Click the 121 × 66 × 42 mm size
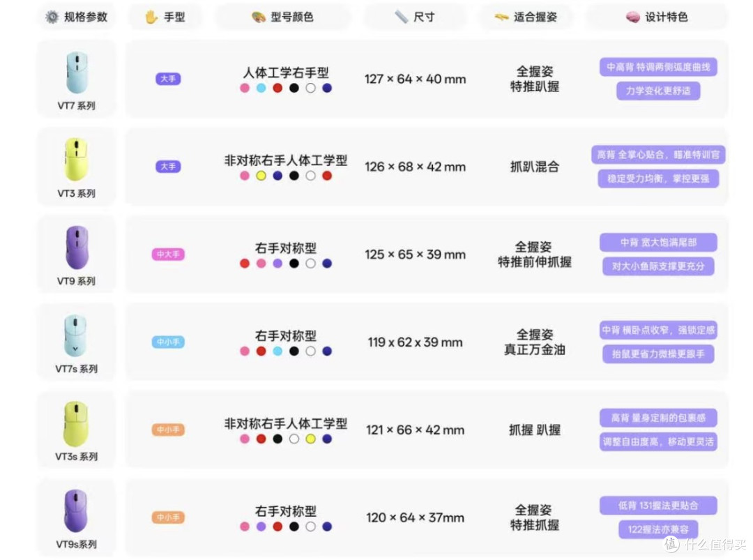Screen dimensions: 753x560 click(415, 430)
